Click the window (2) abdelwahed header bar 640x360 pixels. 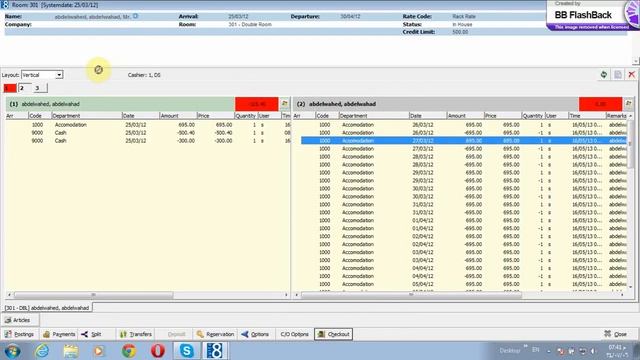click(x=436, y=104)
